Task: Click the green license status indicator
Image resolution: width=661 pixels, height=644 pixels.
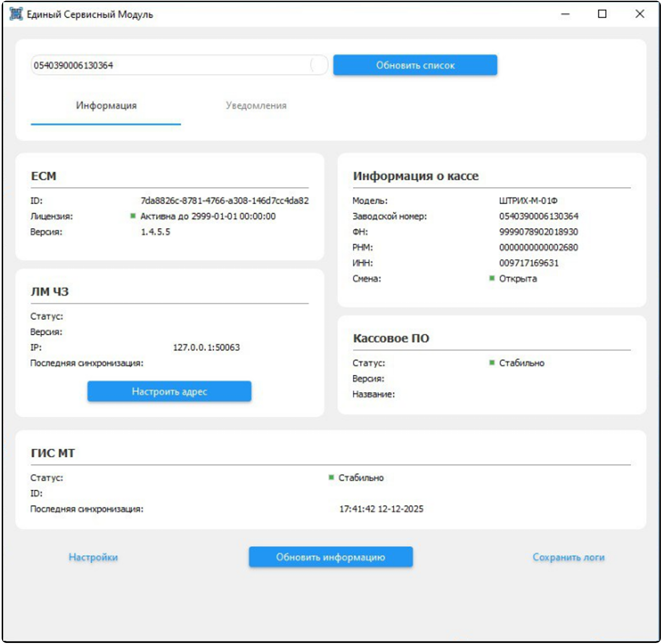Action: coord(133,216)
